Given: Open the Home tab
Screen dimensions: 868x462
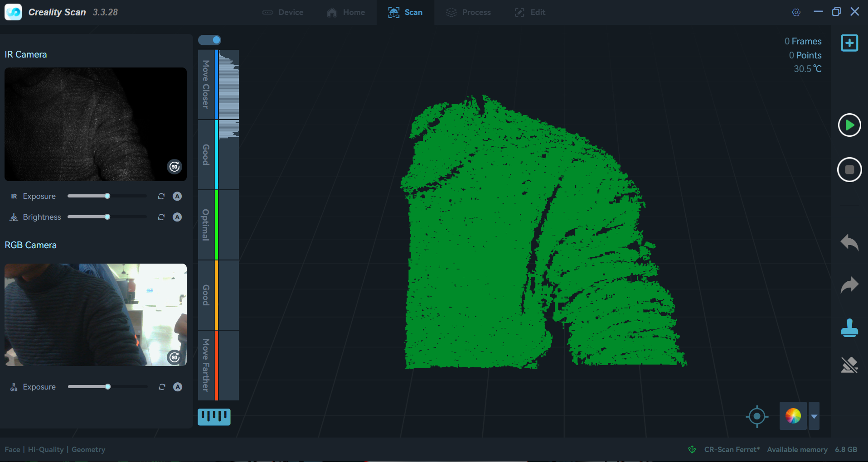Looking at the screenshot, I should [x=346, y=12].
